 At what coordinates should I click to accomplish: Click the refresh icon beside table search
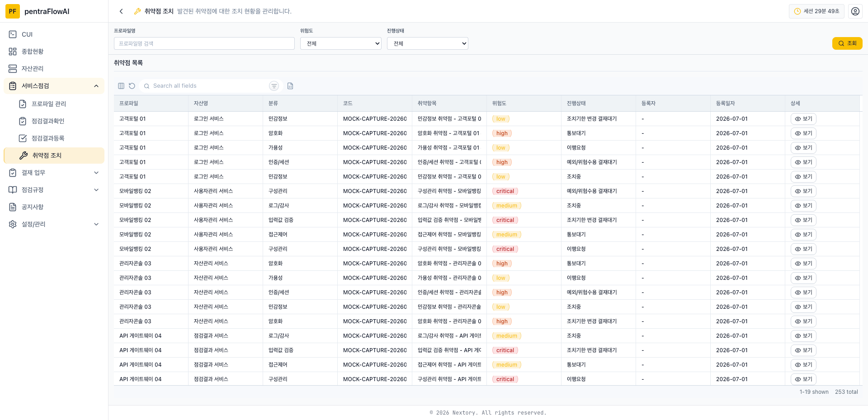coord(132,86)
